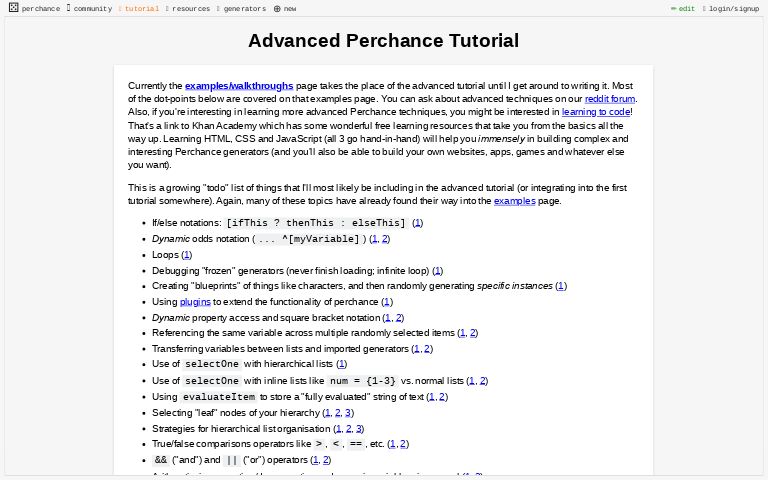Image resolution: width=768 pixels, height=480 pixels.
Task: Open link 2 for Dynamic property access
Action: tap(398, 318)
